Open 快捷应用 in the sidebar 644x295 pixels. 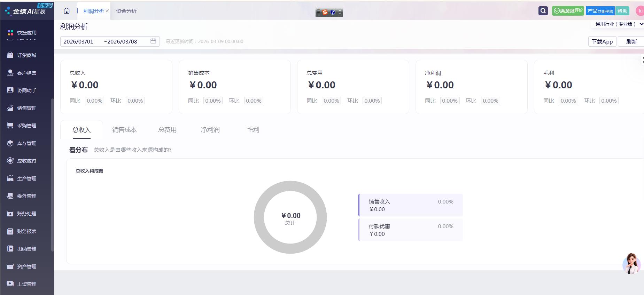(26, 33)
